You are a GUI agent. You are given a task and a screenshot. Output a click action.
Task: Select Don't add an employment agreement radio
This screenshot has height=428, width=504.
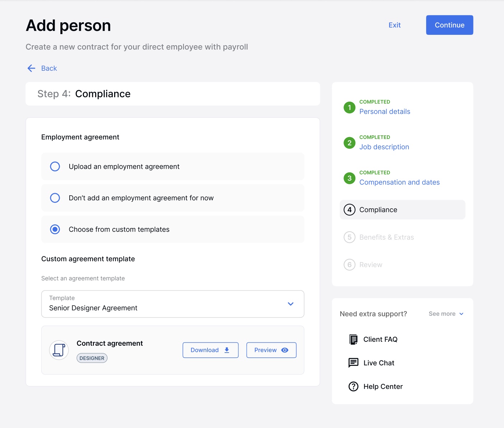click(55, 198)
